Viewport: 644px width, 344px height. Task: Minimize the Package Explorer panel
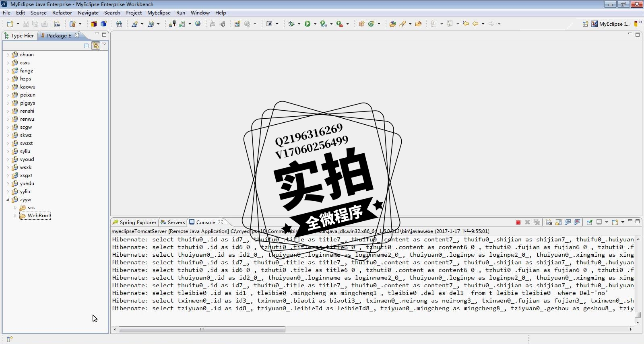click(97, 34)
